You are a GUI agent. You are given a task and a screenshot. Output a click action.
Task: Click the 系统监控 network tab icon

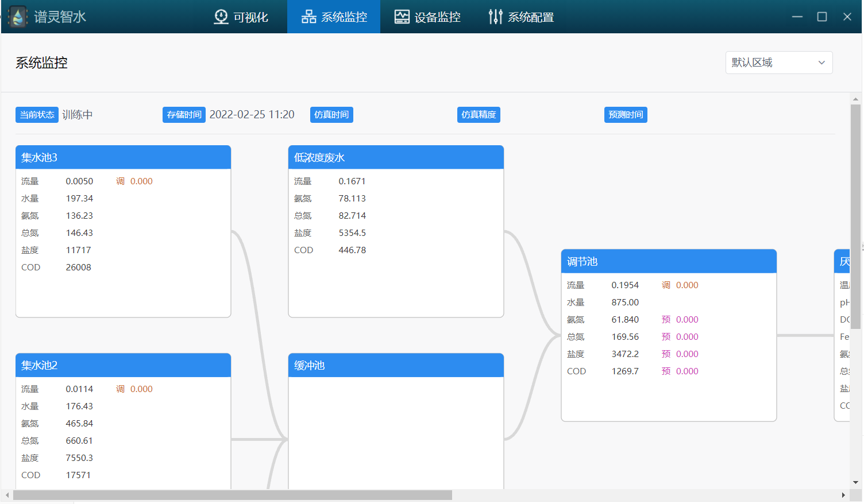point(309,17)
